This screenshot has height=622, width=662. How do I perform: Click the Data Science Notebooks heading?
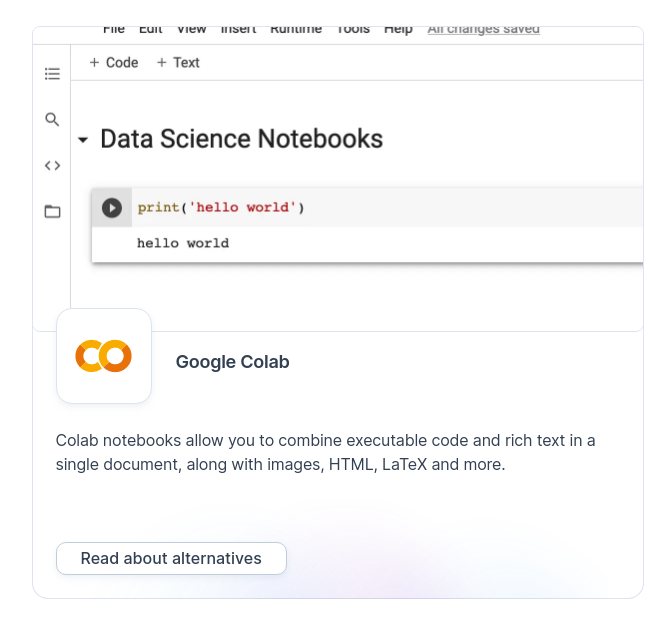(x=241, y=139)
